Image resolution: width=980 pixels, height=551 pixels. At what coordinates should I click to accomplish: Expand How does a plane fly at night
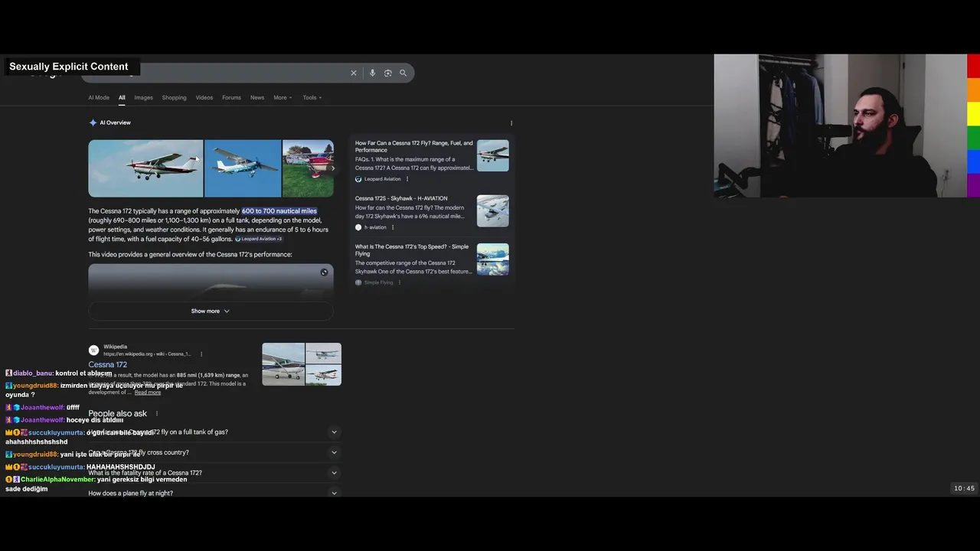point(213,493)
